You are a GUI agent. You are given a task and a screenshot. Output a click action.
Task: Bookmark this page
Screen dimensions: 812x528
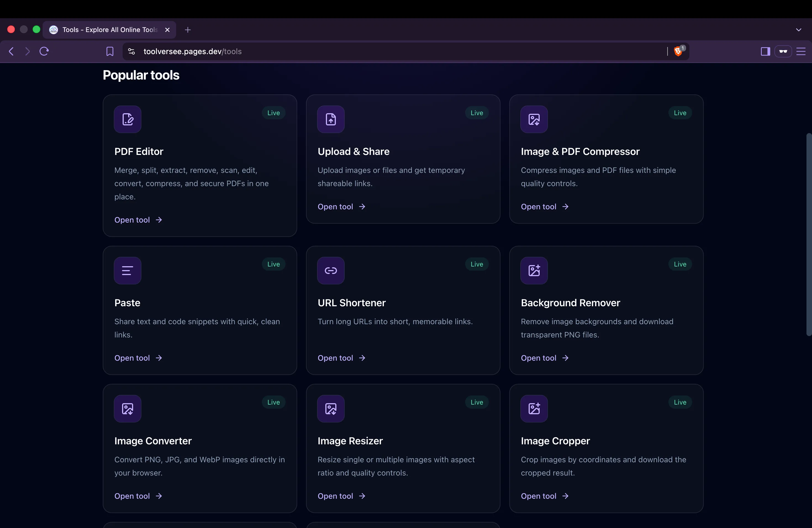110,52
